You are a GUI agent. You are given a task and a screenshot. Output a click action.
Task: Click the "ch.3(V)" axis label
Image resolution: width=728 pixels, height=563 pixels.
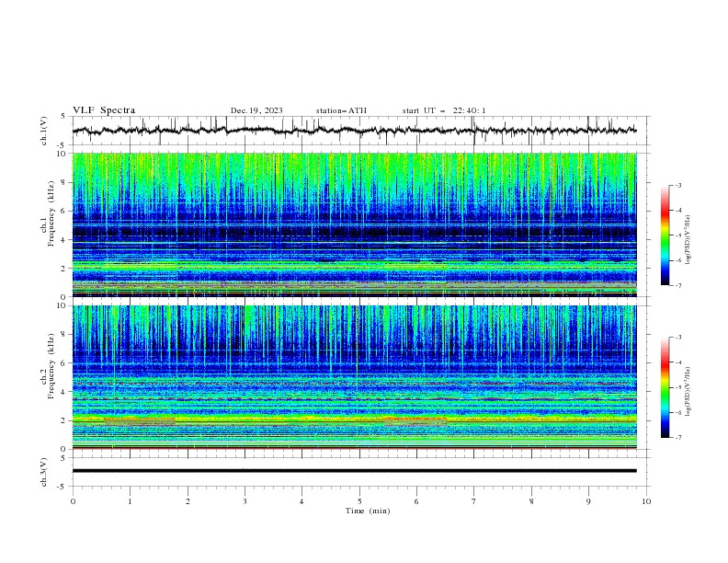(44, 472)
